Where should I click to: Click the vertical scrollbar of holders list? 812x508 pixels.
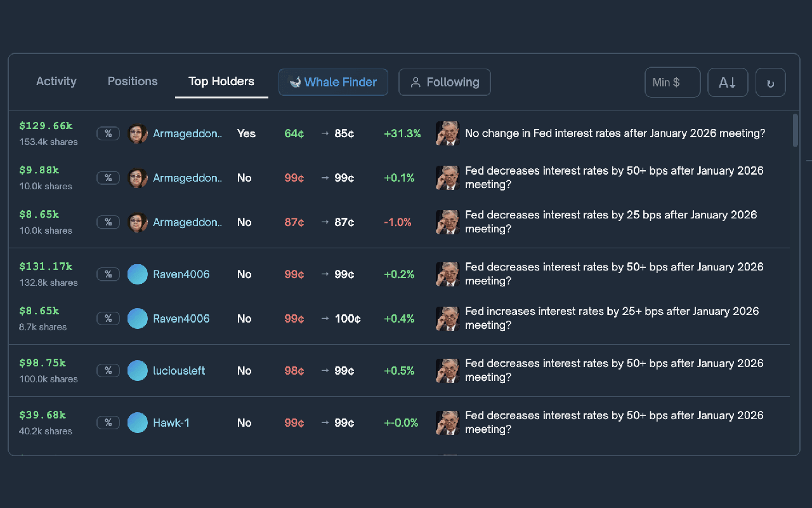tap(796, 131)
